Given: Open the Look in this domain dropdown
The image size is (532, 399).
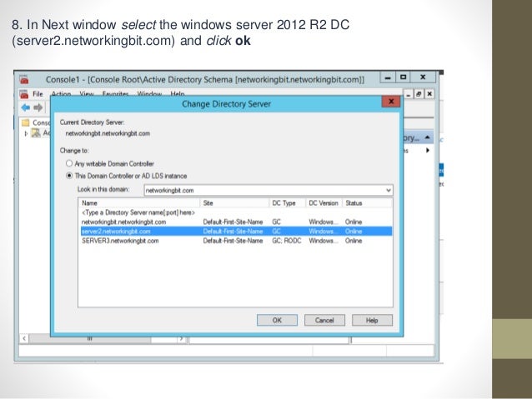Looking at the screenshot, I should pyautogui.click(x=388, y=190).
